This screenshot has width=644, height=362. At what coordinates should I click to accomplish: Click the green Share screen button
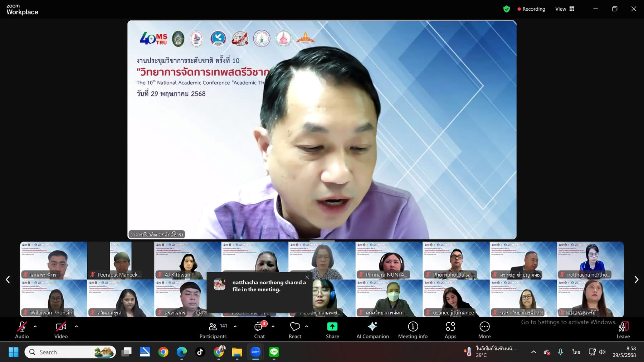pos(332,330)
